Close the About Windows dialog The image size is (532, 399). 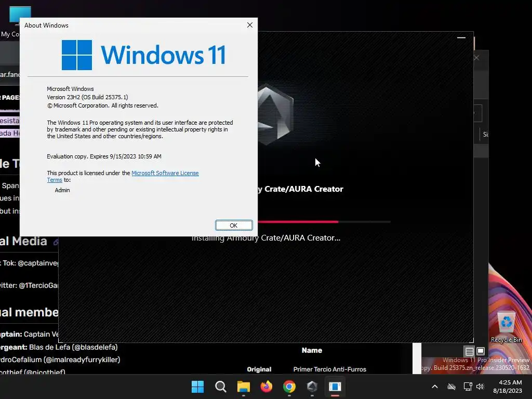coord(250,25)
